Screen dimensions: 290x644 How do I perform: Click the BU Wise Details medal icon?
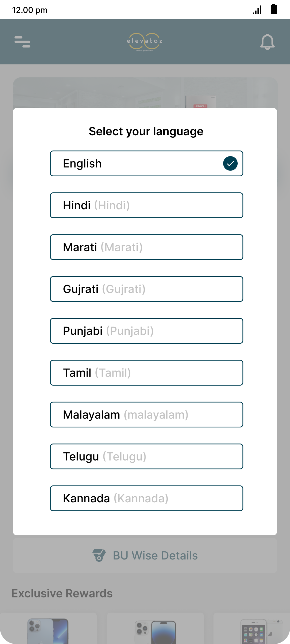coord(99,555)
